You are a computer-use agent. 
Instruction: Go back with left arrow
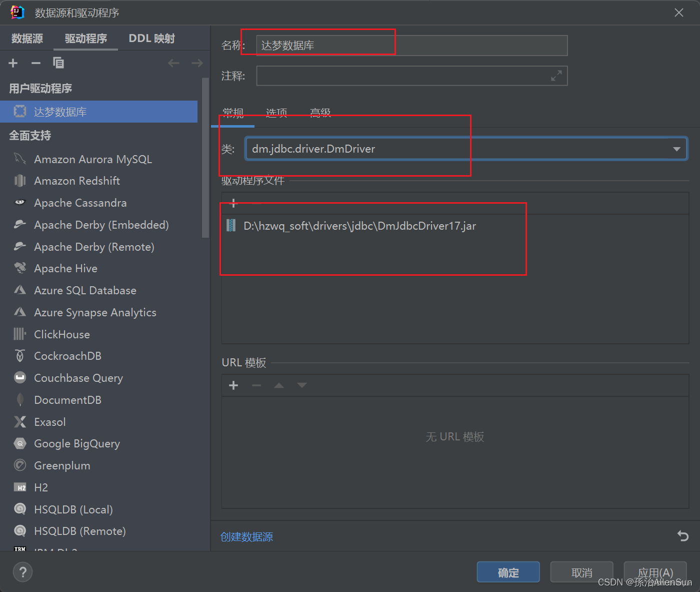(173, 63)
